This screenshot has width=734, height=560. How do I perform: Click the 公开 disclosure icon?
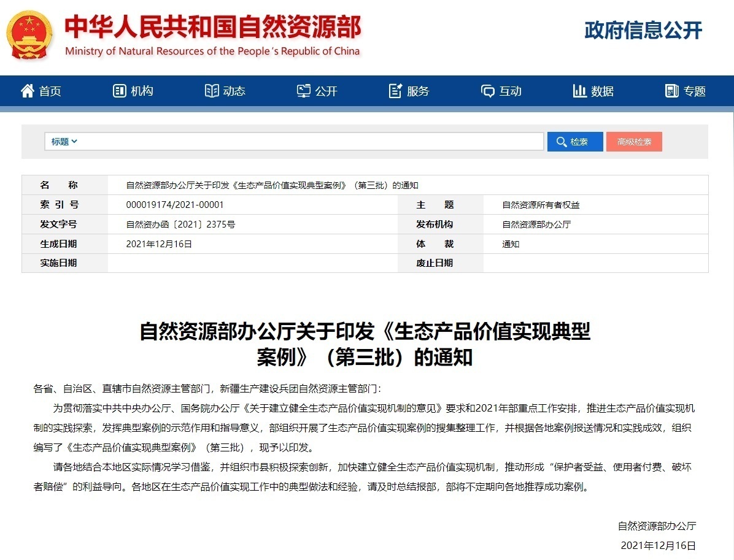303,91
